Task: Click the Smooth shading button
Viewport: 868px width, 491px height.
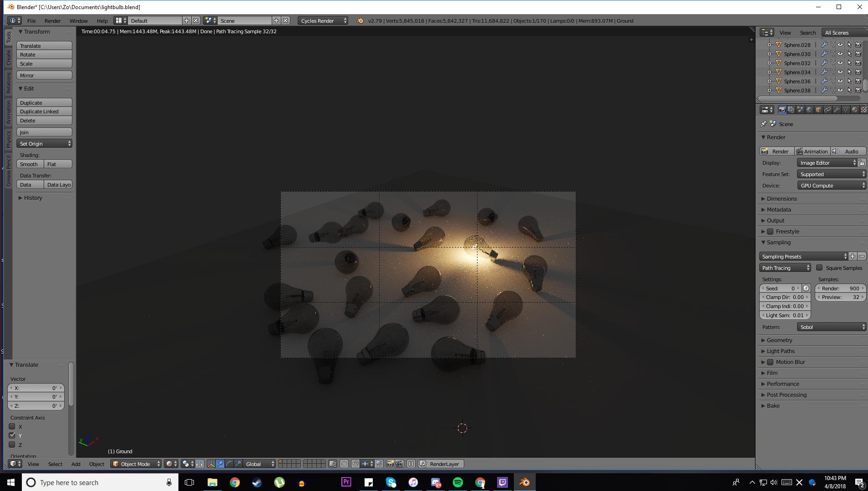Action: pos(30,164)
